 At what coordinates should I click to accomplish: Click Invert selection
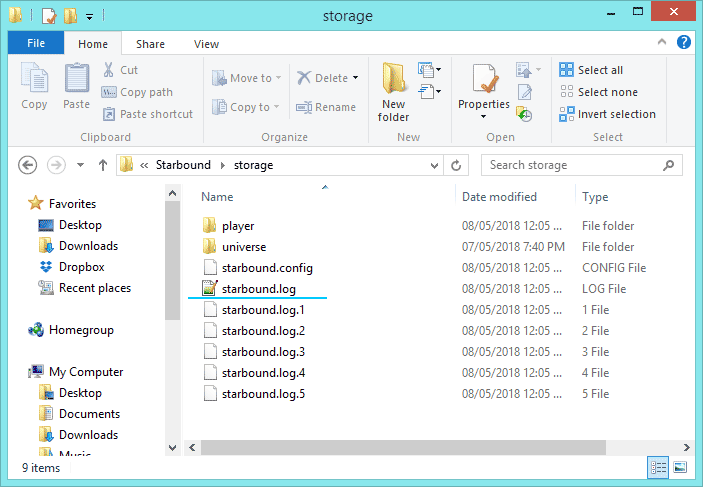tap(608, 114)
